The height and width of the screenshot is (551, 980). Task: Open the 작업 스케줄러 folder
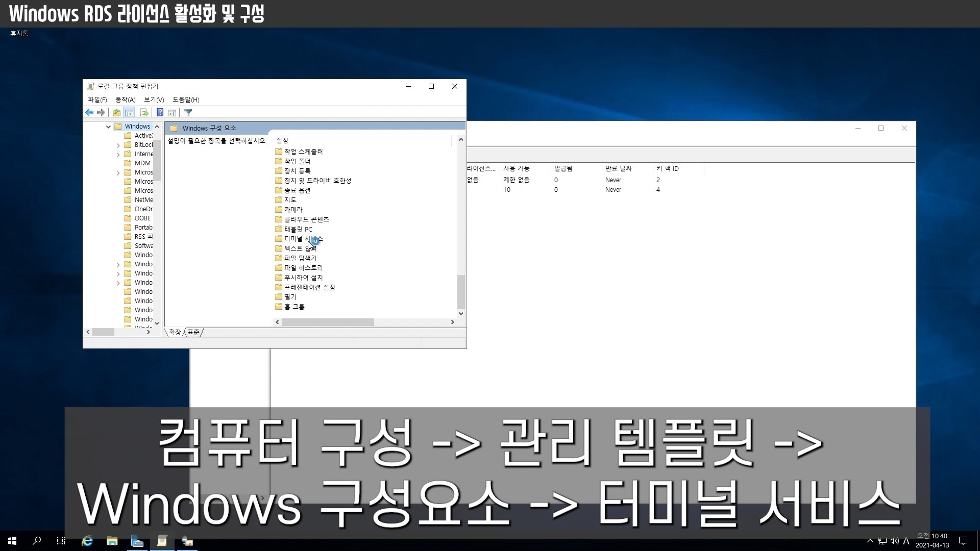point(299,152)
